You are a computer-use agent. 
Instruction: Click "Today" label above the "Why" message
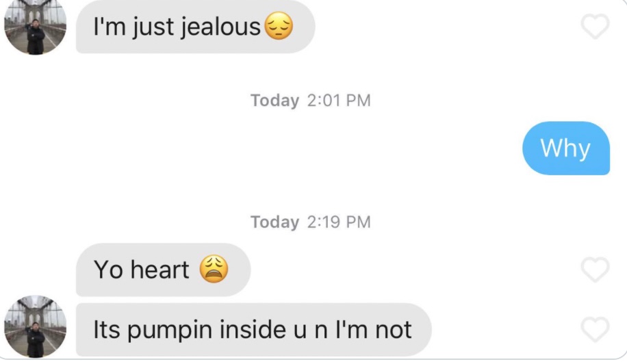pos(274,101)
